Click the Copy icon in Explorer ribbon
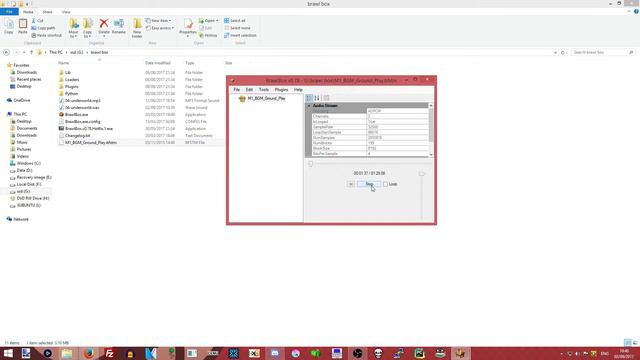 click(x=9, y=26)
